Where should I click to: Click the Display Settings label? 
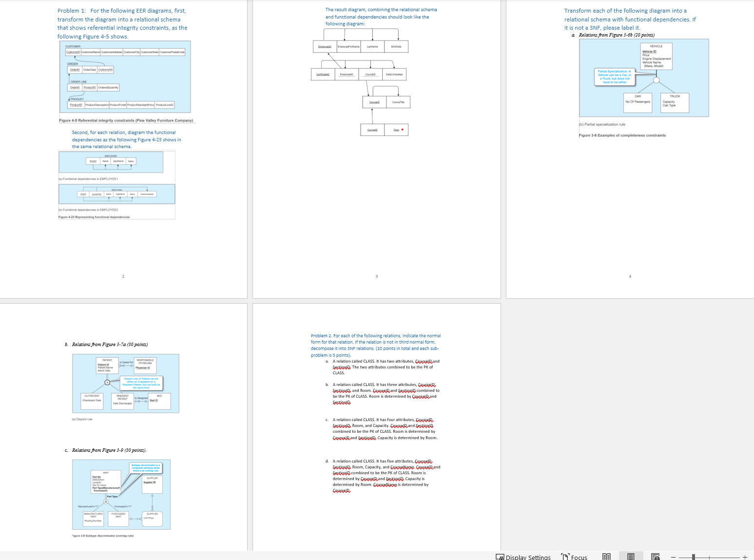tap(529, 557)
